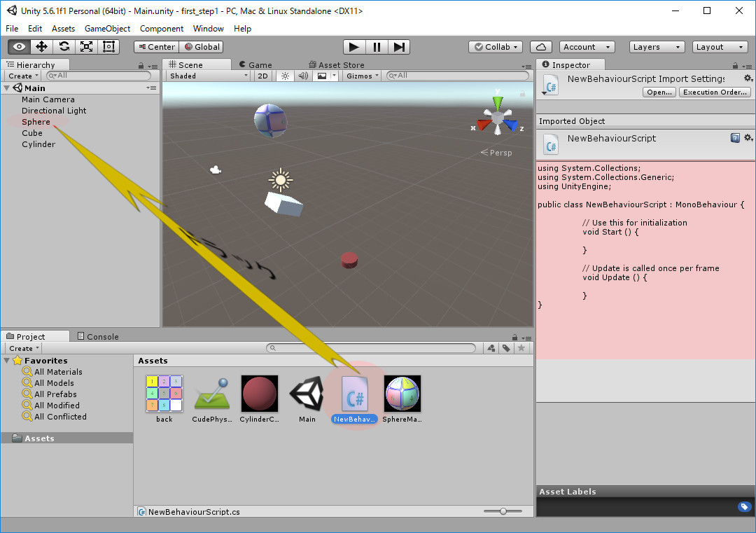Open the cloud services icon

(x=540, y=47)
